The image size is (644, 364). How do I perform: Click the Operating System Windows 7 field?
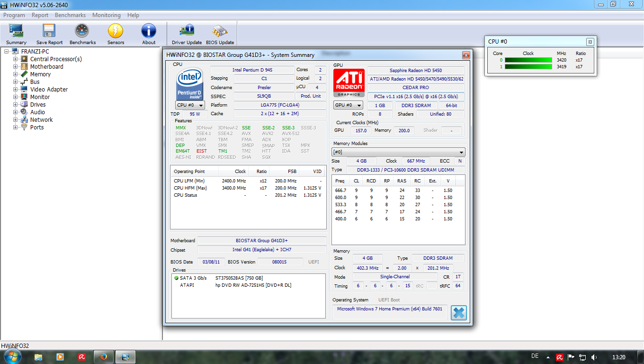pyautogui.click(x=390, y=311)
